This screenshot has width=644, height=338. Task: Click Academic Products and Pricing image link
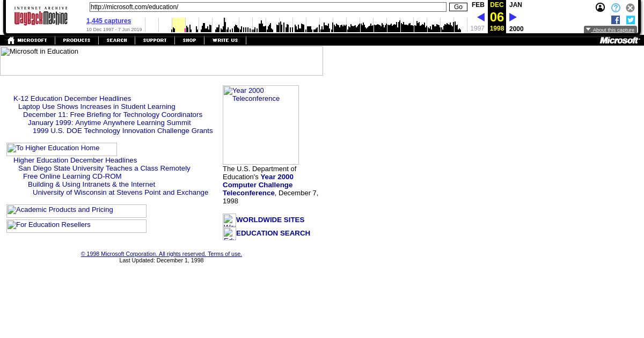tap(76, 211)
